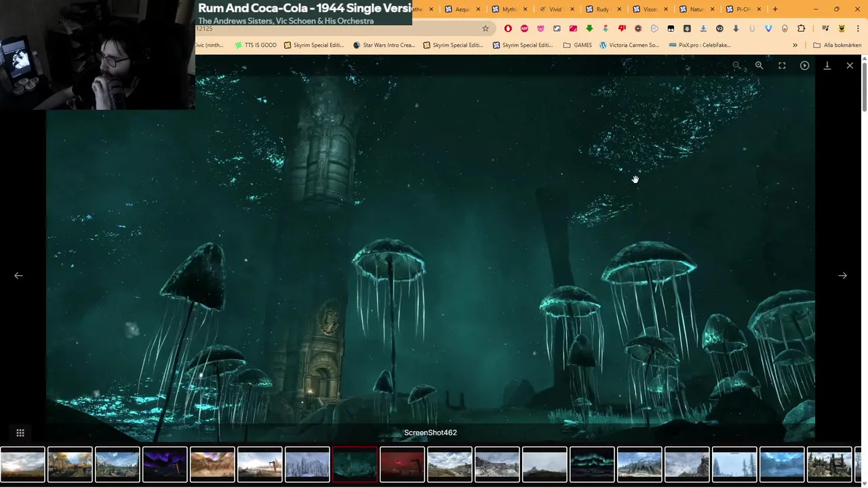Open the browser profile avatar

point(842,28)
